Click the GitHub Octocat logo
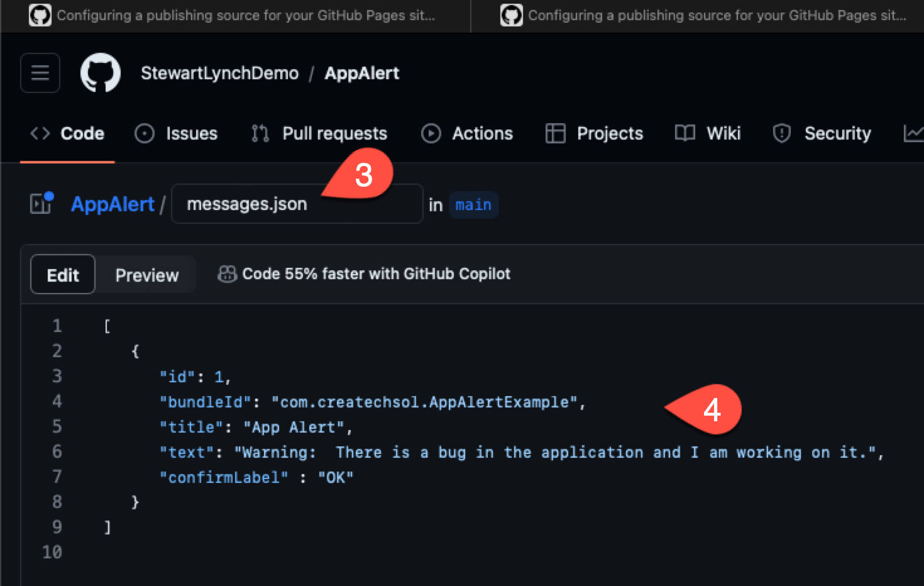The image size is (924, 586). click(101, 73)
